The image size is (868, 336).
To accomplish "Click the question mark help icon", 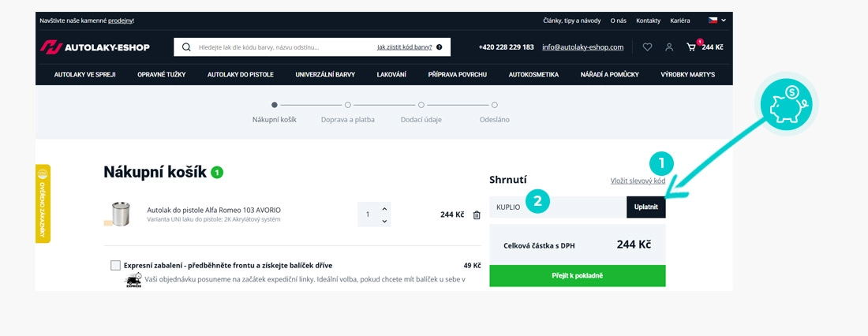I will 439,47.
